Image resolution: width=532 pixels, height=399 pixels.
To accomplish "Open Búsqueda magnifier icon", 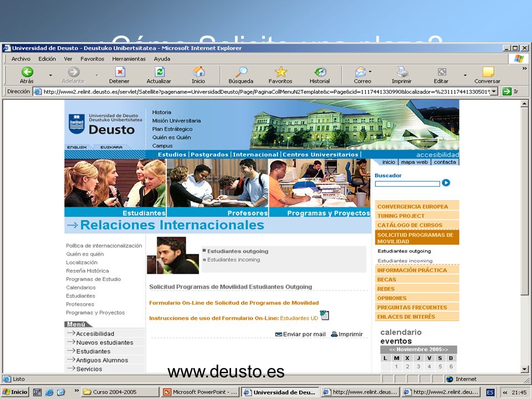I will [241, 72].
